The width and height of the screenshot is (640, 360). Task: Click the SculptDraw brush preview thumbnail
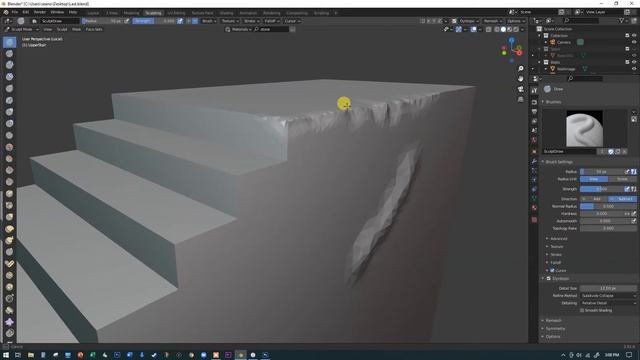point(584,129)
